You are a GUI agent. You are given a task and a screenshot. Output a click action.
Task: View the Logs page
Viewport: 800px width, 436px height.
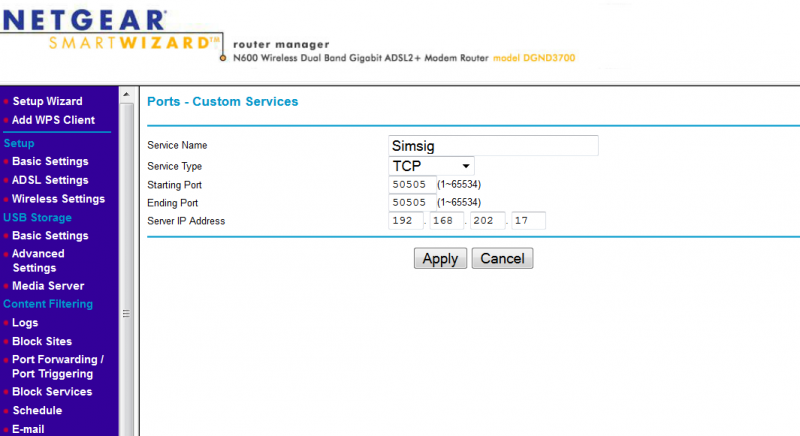pos(25,323)
